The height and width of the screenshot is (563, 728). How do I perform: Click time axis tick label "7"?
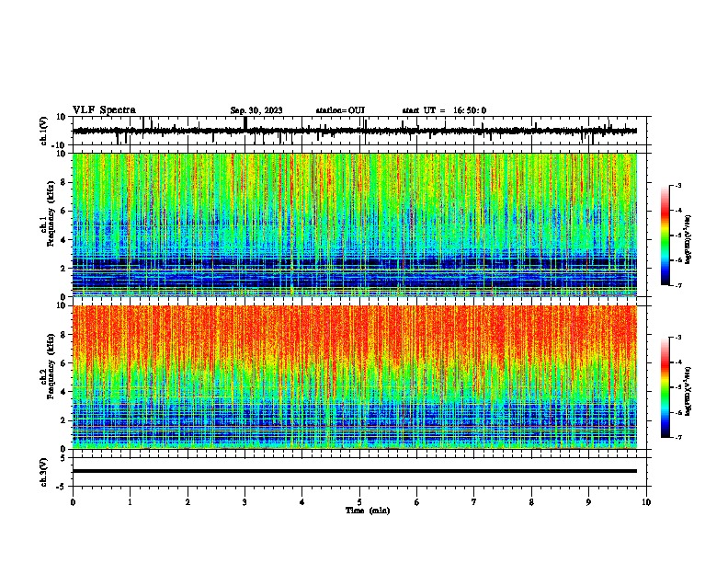pyautogui.click(x=474, y=502)
